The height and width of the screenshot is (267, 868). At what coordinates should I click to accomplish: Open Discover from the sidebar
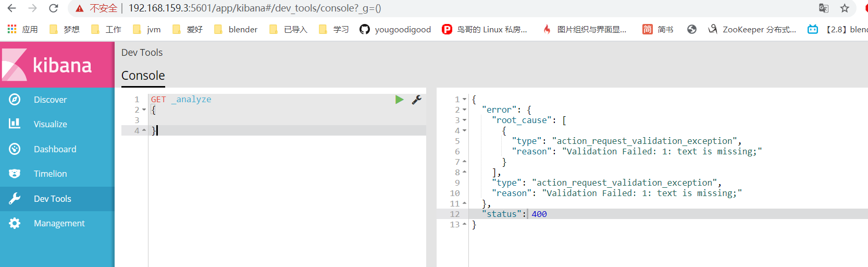coord(57,100)
